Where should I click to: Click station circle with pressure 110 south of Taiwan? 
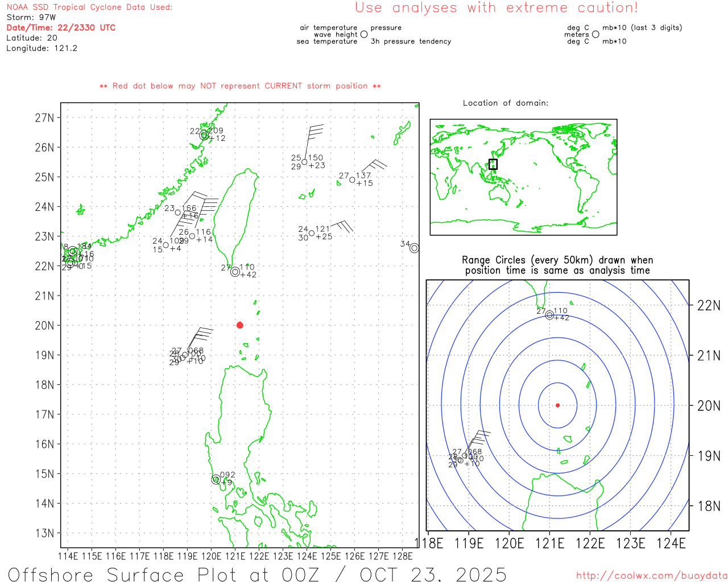click(x=235, y=272)
